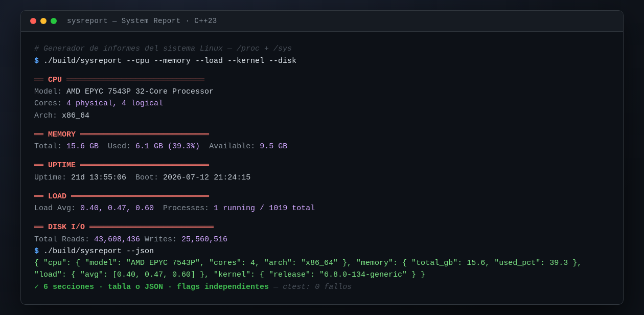Click the red close window dot
Image resolution: width=644 pixels, height=315 pixels.
coord(33,21)
